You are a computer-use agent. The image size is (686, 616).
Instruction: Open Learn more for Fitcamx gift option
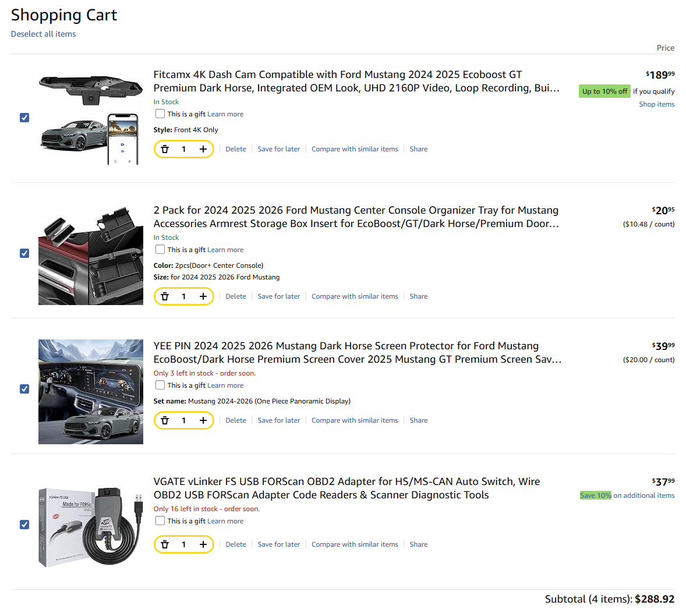pos(225,114)
